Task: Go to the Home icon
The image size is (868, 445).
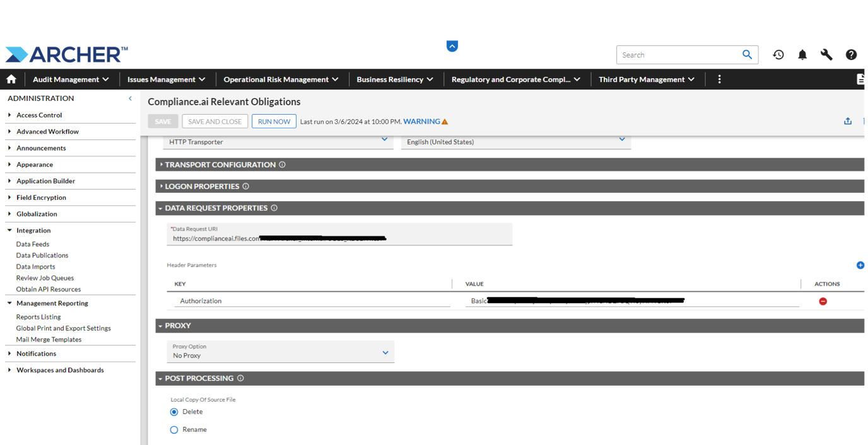Action: pos(11,79)
